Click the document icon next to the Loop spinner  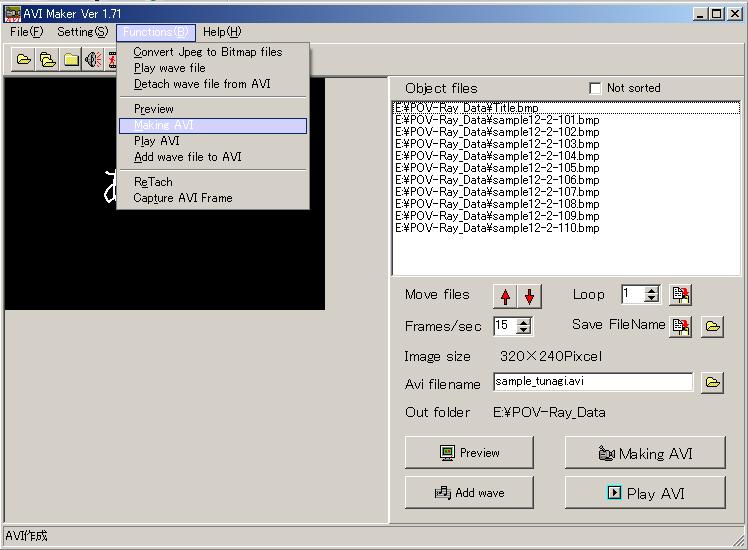(680, 295)
